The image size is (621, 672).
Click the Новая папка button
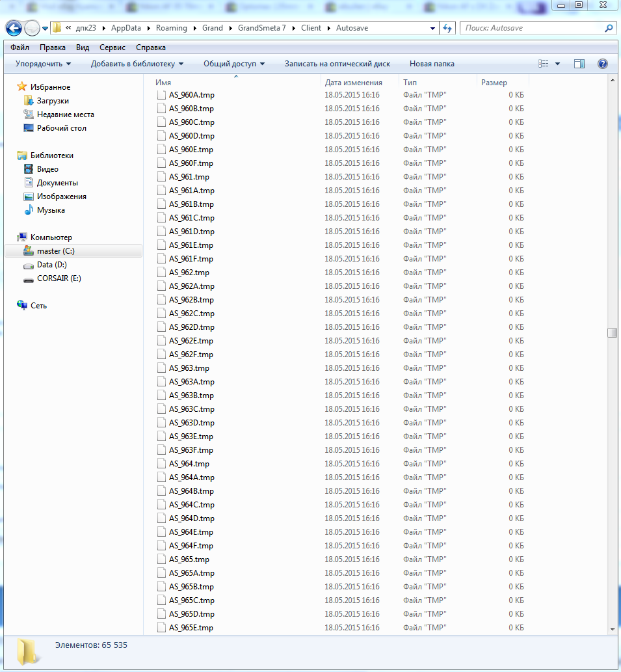tap(432, 64)
